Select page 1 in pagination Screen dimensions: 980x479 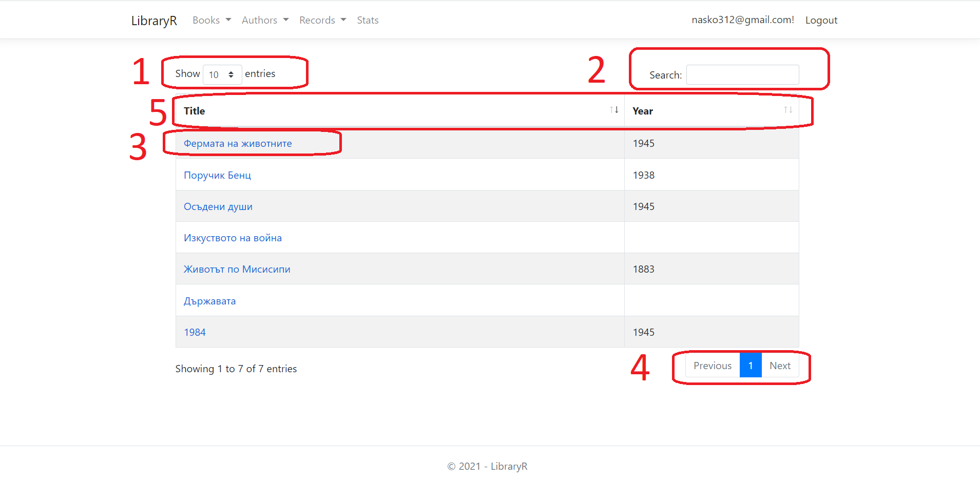[750, 365]
